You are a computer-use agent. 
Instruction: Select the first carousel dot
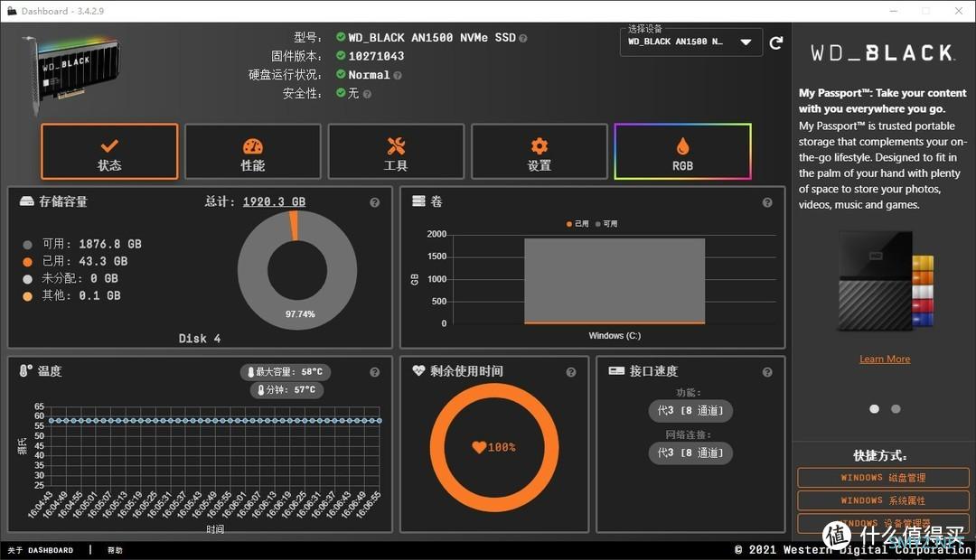[875, 409]
